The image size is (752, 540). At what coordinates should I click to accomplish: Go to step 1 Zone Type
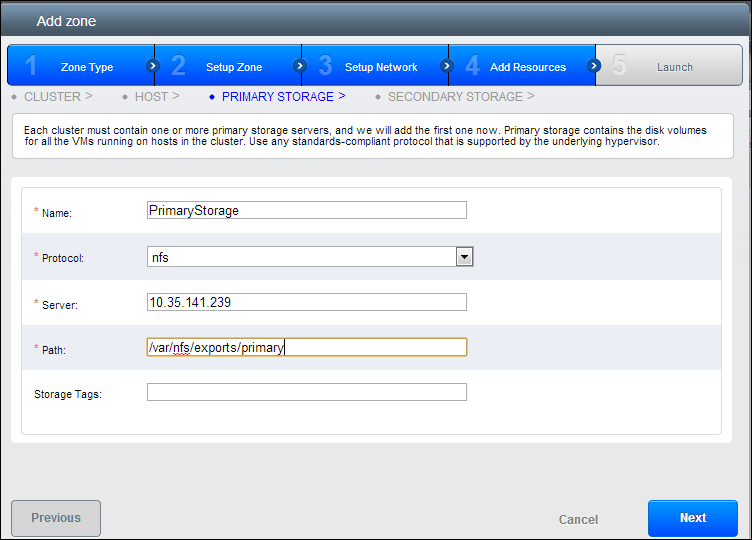tap(80, 66)
